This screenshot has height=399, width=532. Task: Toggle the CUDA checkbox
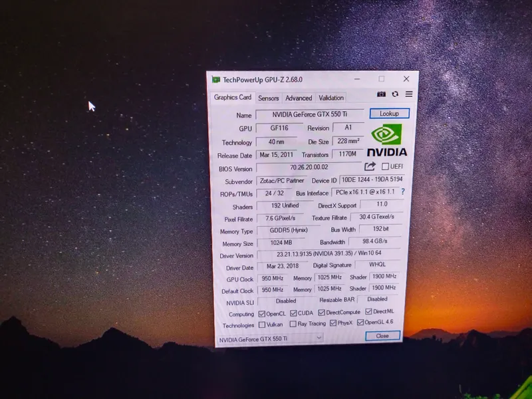tap(293, 313)
